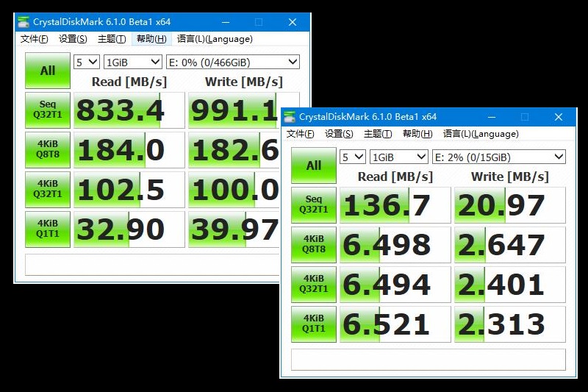588x392 pixels.
Task: Expand the 1GiB test size dropdown in the left window
Action: (x=133, y=63)
